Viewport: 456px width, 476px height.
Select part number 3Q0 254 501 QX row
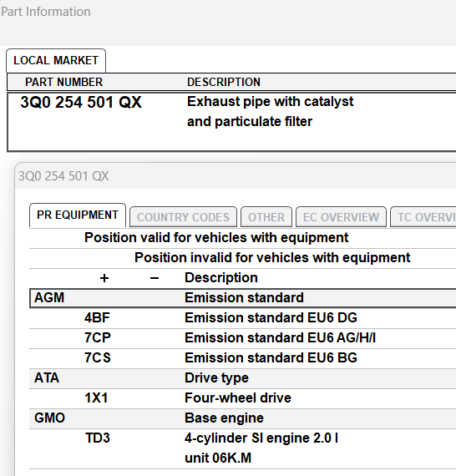click(x=231, y=122)
